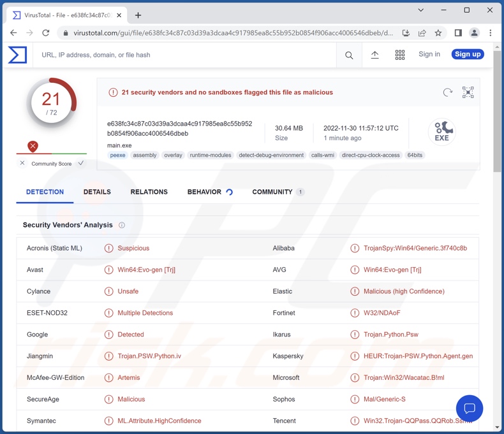The width and height of the screenshot is (504, 434).
Task: Click the browser address bar URL
Action: tap(233, 33)
